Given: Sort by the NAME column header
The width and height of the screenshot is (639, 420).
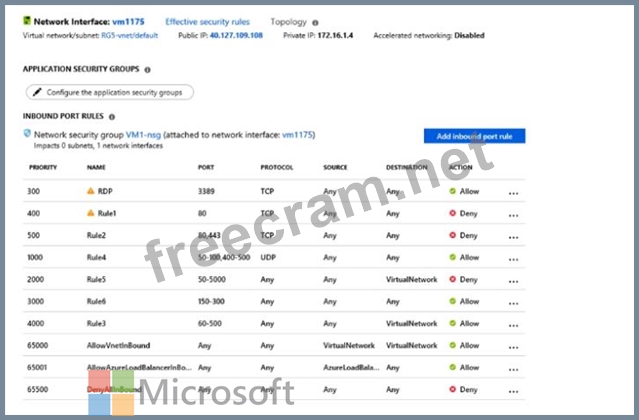Looking at the screenshot, I should (x=96, y=167).
